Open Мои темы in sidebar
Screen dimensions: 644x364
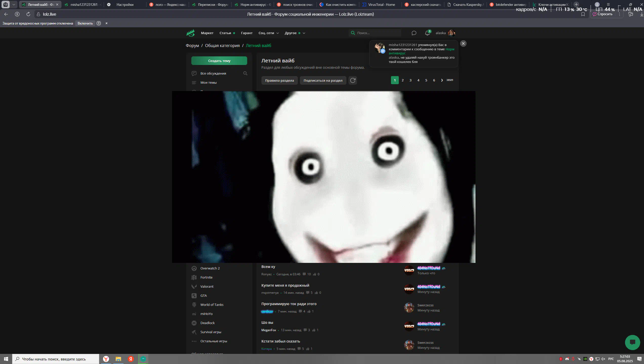tap(209, 82)
